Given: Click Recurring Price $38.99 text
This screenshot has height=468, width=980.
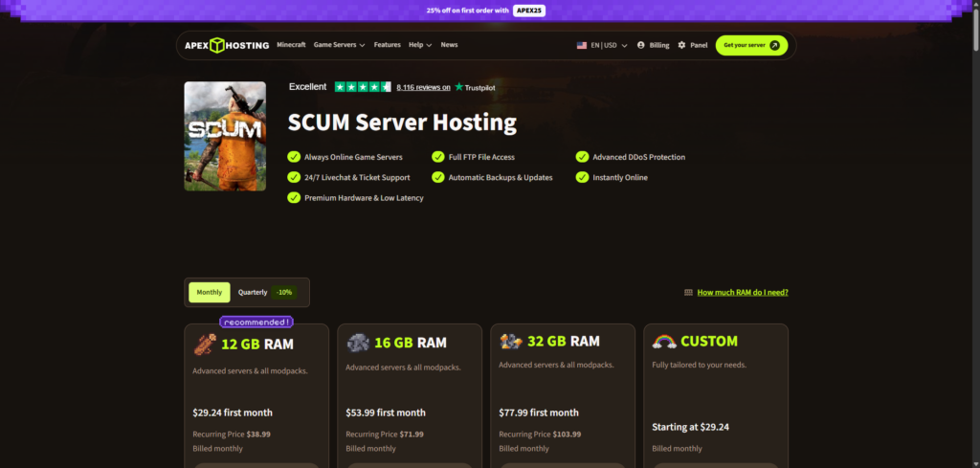Looking at the screenshot, I should click(232, 435).
